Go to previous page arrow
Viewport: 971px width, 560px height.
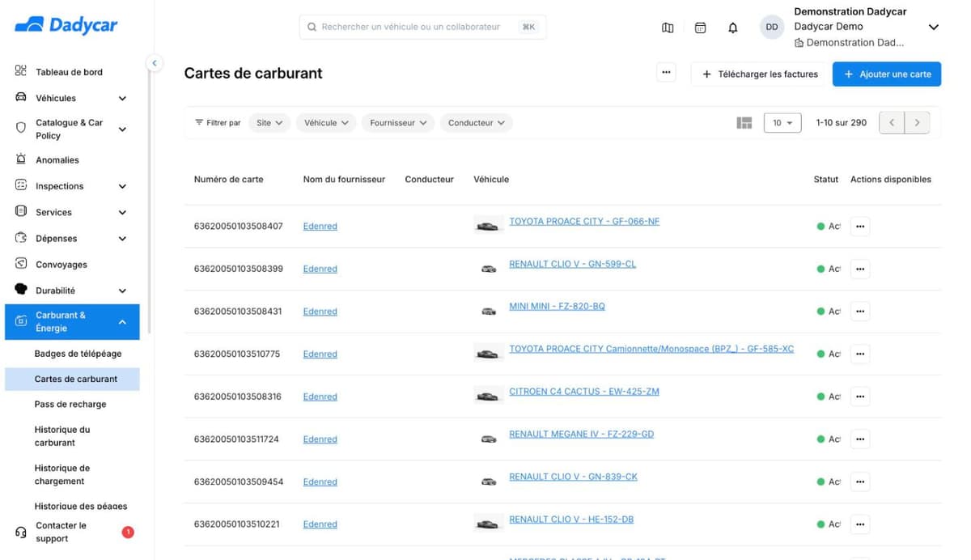(x=892, y=123)
